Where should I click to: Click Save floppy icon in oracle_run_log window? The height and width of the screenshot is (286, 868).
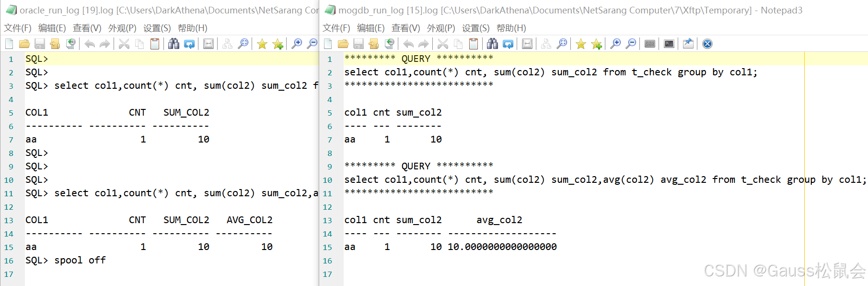click(40, 44)
